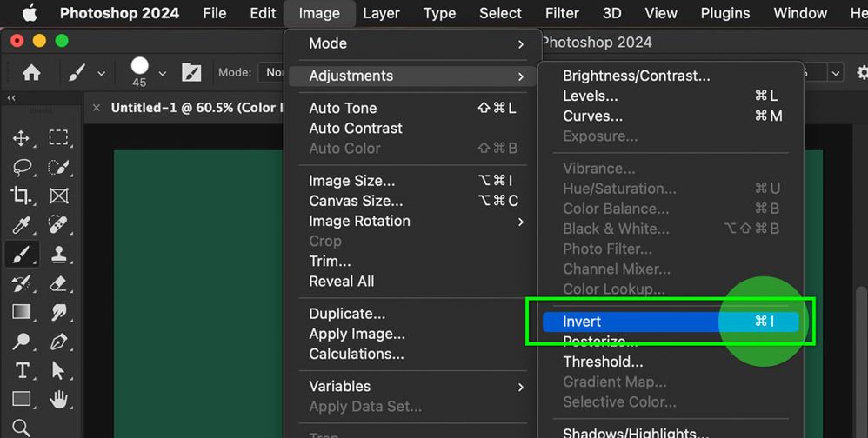Open the Apple menu
This screenshot has height=438, width=868.
(x=30, y=13)
